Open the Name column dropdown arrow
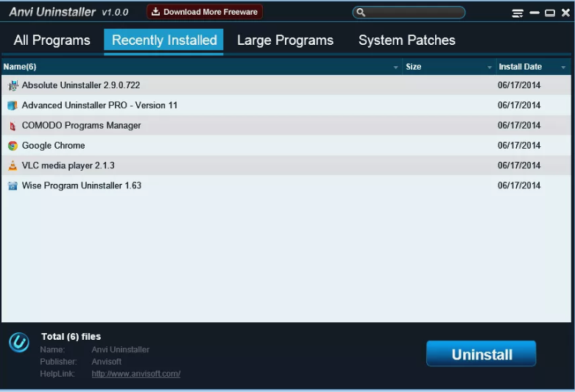 (395, 68)
